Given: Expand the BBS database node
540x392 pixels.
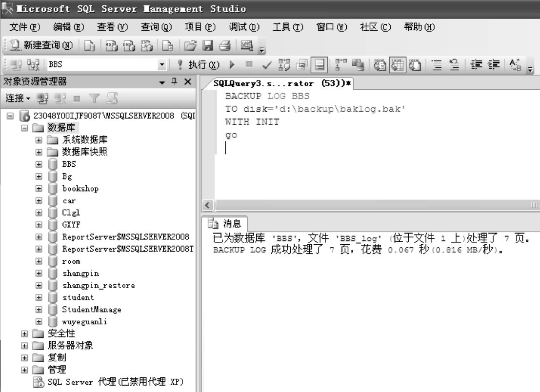Looking at the screenshot, I should 39,164.
